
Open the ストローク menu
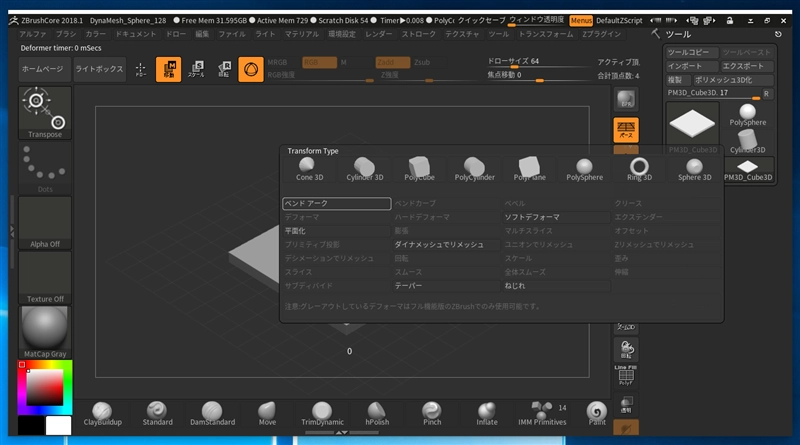(419, 34)
